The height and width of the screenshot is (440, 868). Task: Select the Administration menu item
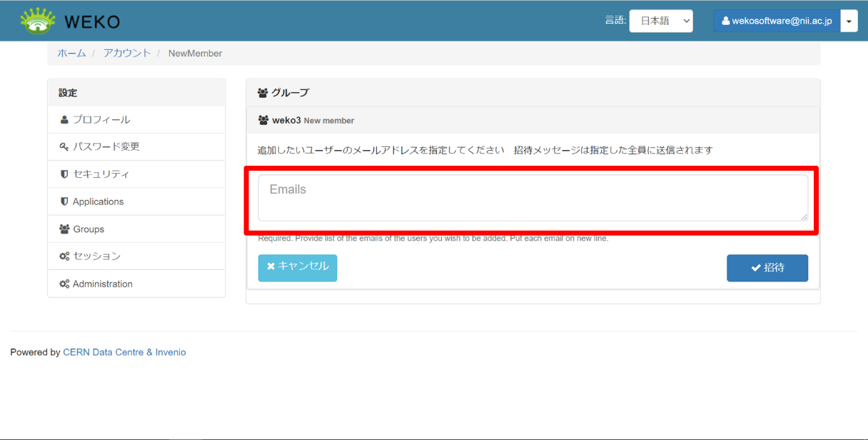[x=102, y=284]
